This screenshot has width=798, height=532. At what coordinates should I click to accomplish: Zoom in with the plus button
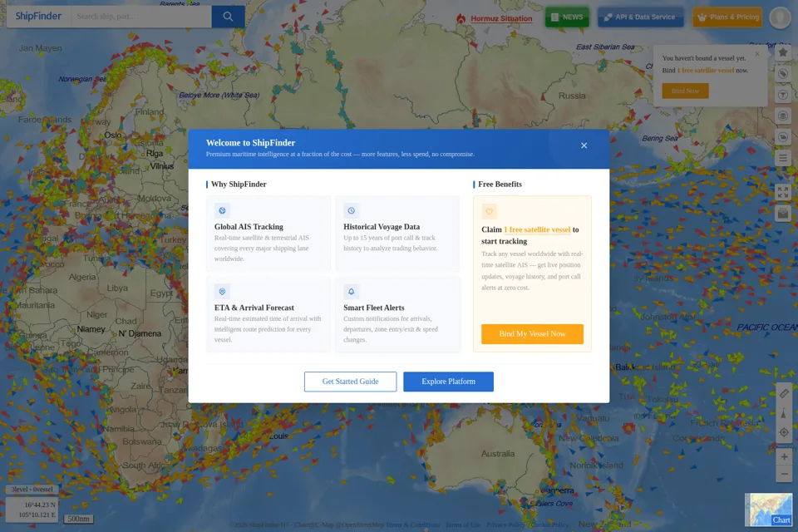pyautogui.click(x=784, y=456)
